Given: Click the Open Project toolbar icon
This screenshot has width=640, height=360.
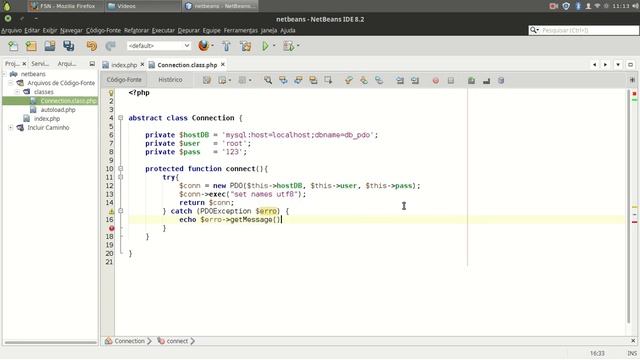Looking at the screenshot, I should (50, 46).
